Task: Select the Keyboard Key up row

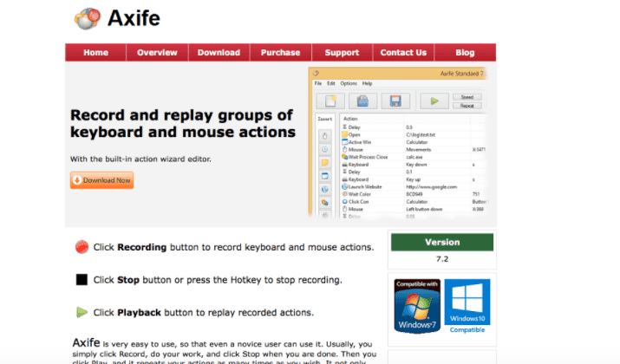Action: click(x=414, y=179)
